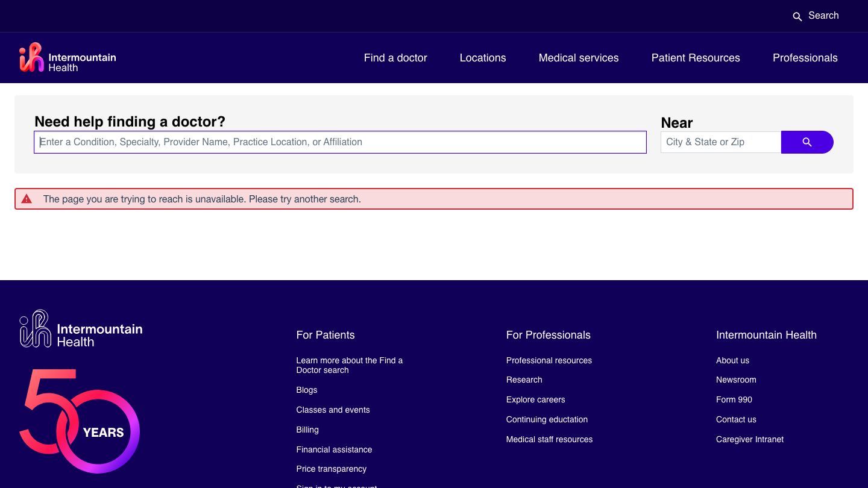This screenshot has height=488, width=868.
Task: Click the red warning triangle icon
Action: pos(27,199)
